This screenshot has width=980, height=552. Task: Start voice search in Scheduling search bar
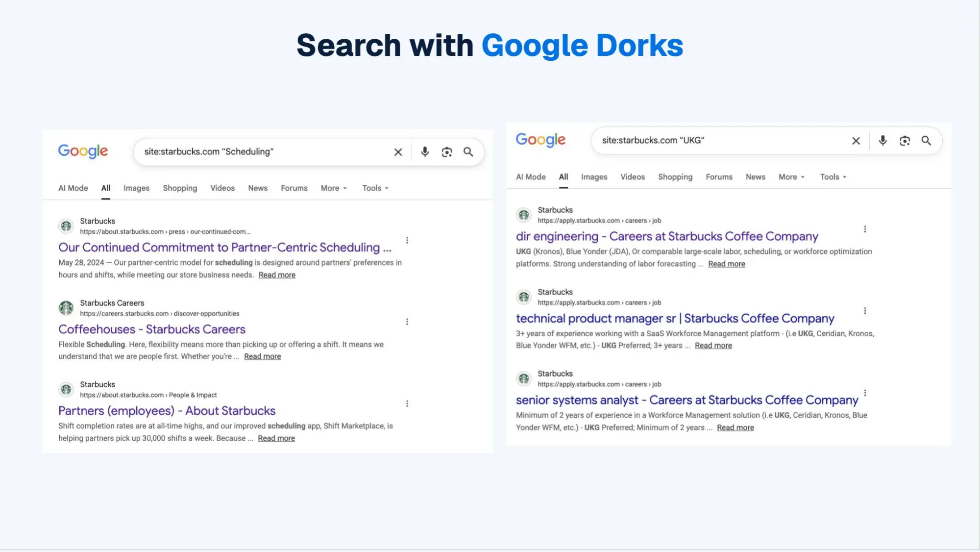(425, 152)
